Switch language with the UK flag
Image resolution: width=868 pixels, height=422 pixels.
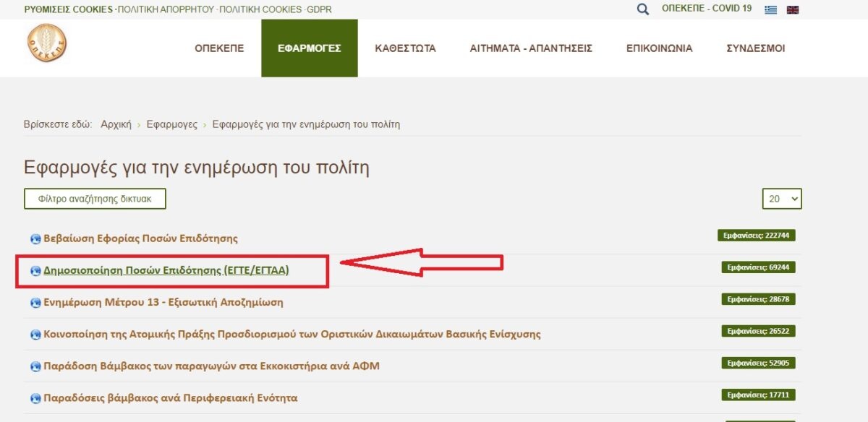click(x=793, y=9)
